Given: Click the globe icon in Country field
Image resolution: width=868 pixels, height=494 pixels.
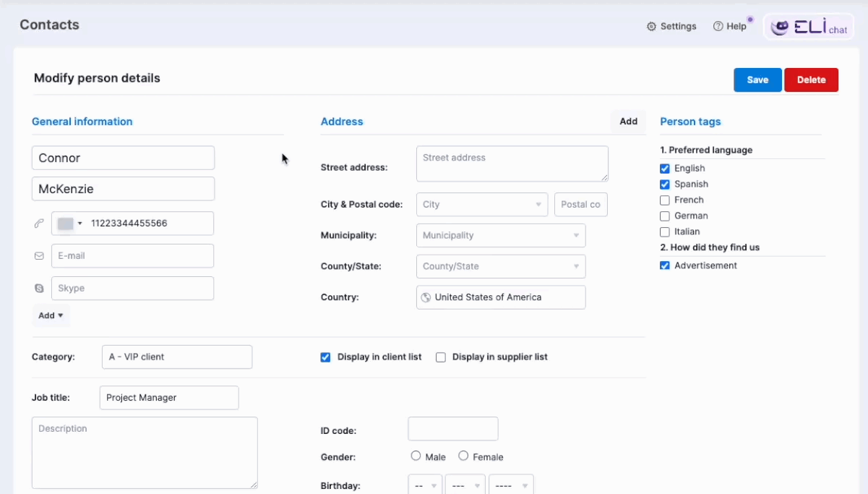Looking at the screenshot, I should 426,297.
